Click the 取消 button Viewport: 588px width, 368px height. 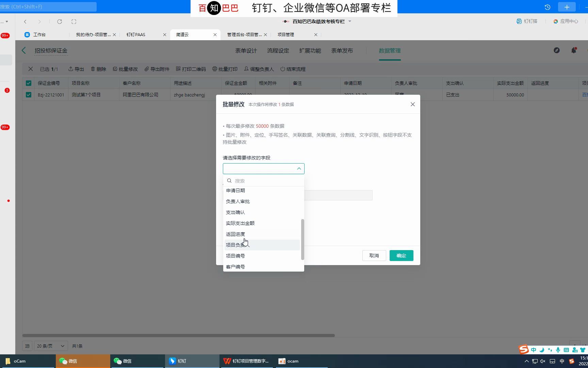click(x=374, y=256)
